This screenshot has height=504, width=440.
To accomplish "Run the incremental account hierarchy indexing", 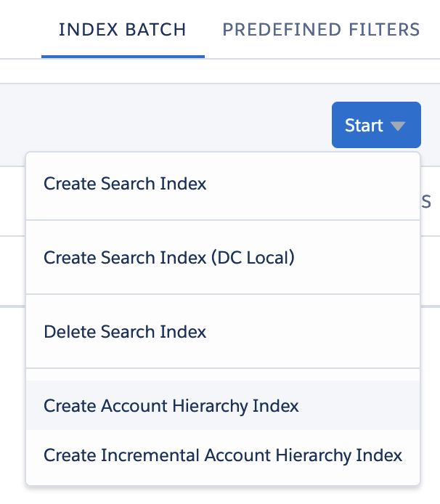I will pos(223,455).
